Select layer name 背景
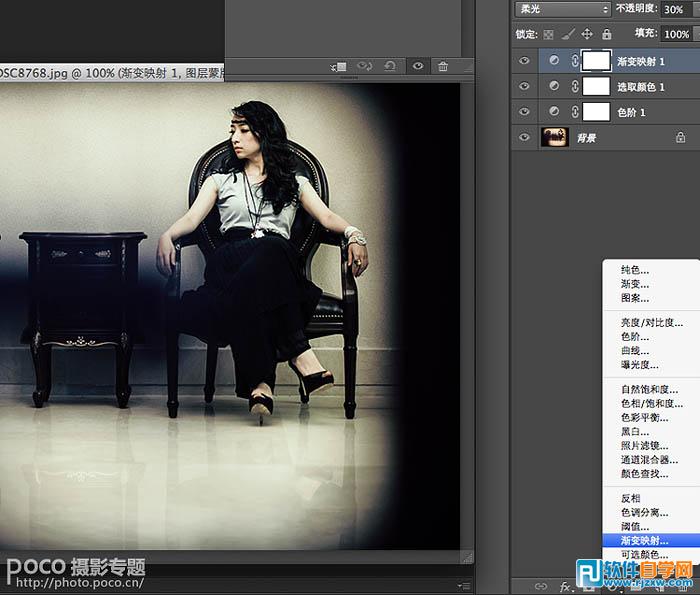Image resolution: width=700 pixels, height=595 pixels. pyautogui.click(x=586, y=138)
